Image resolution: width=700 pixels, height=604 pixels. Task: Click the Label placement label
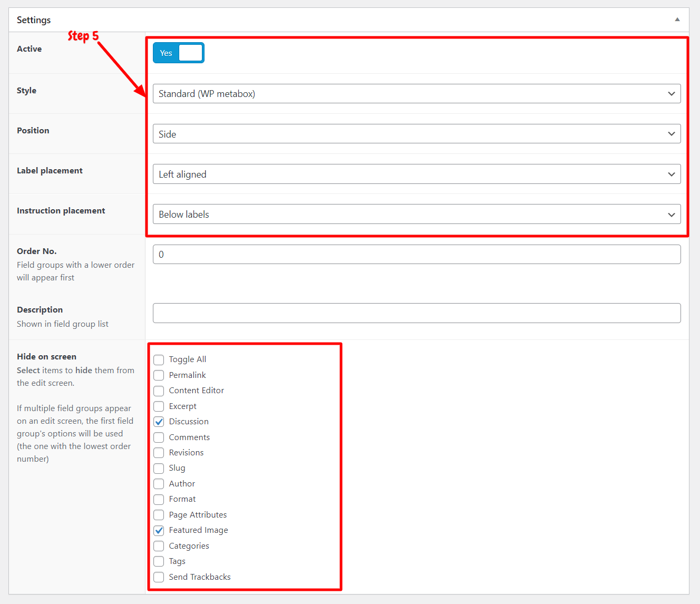[50, 171]
